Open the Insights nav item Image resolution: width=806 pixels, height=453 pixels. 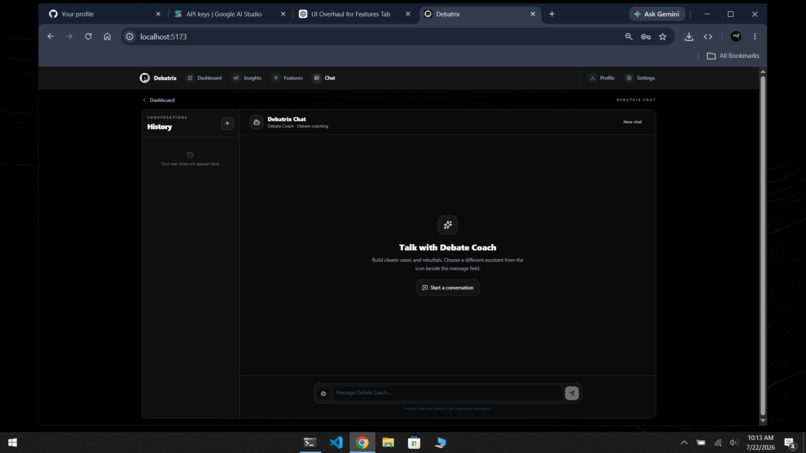(247, 78)
